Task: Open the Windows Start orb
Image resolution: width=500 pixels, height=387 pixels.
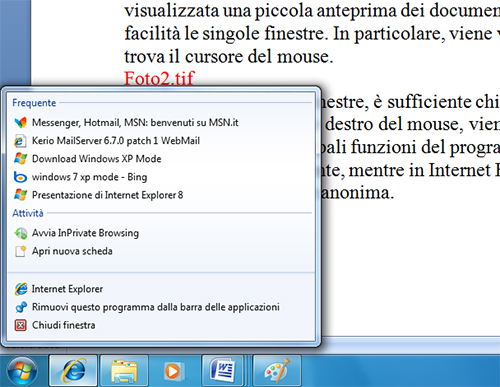Action: coord(22,371)
